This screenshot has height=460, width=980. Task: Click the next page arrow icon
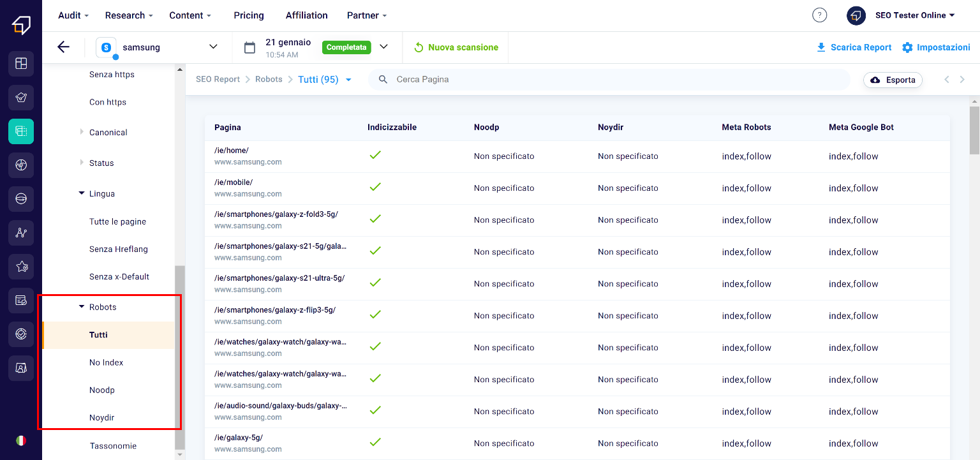click(962, 80)
